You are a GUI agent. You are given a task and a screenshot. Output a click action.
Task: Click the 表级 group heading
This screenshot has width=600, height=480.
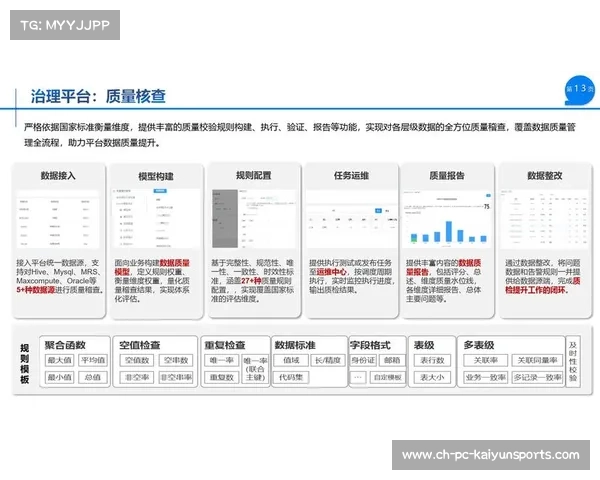coord(424,345)
